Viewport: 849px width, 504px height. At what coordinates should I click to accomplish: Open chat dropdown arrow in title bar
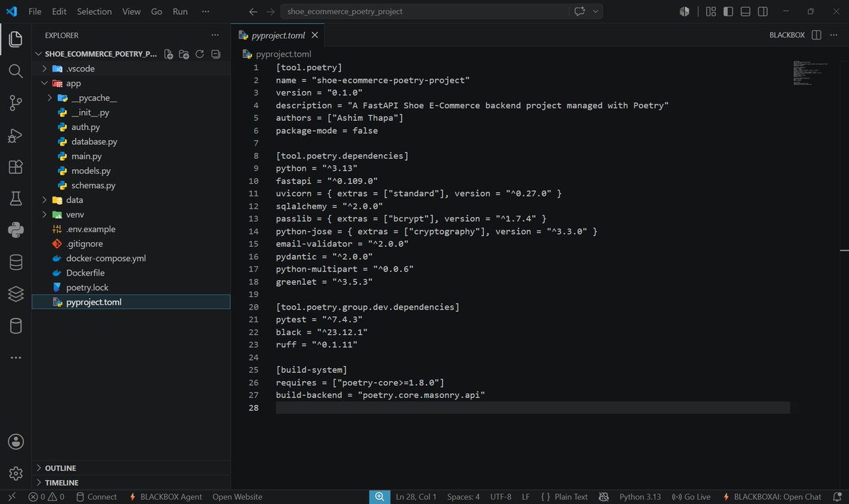point(596,11)
